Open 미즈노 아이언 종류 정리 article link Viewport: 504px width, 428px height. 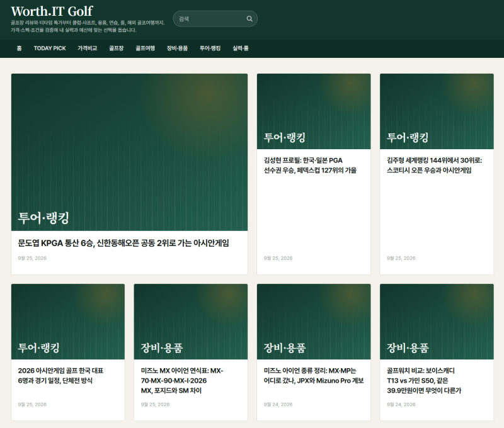[x=314, y=375]
